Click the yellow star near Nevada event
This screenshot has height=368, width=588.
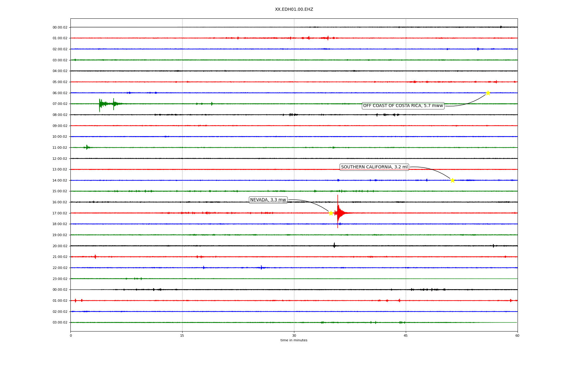[331, 213]
